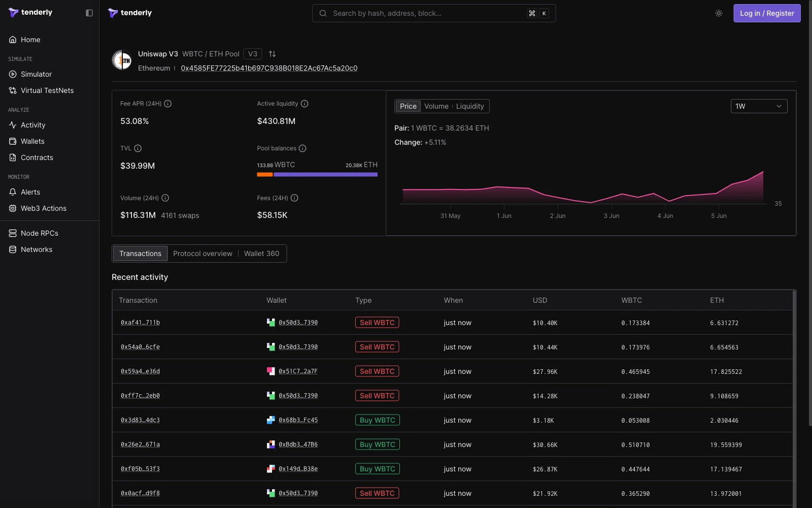The width and height of the screenshot is (812, 508).
Task: Open Node RPCs icon in sidebar
Action: pos(13,233)
